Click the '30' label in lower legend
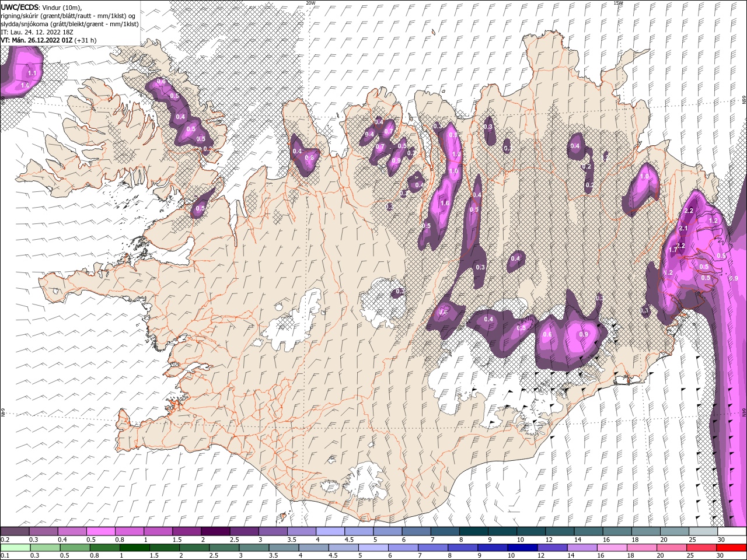This screenshot has height=560, width=747. [719, 556]
